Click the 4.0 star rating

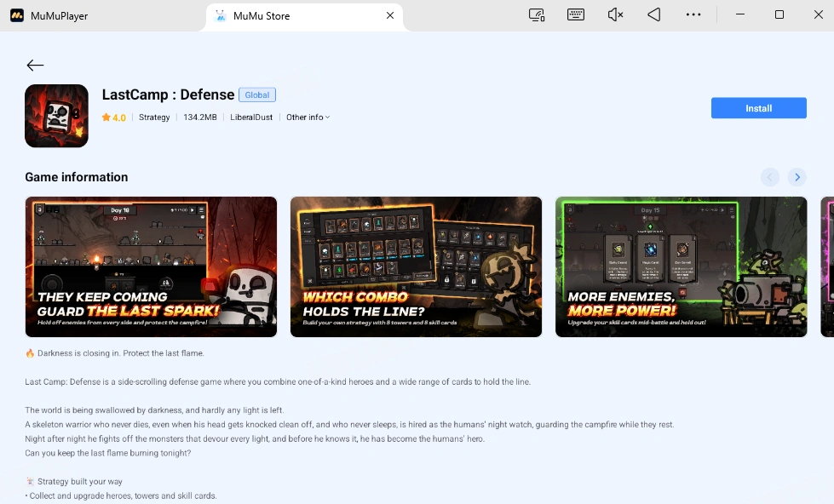tap(114, 117)
